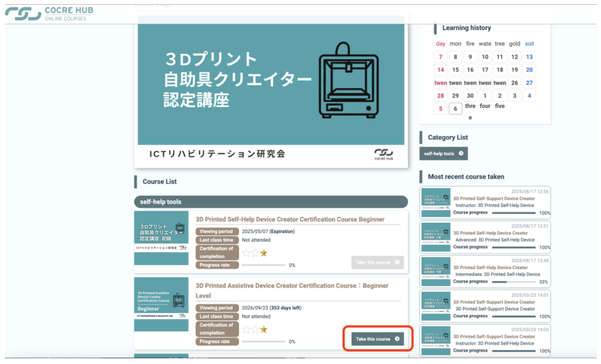Click gold star on 353 days left course

[264, 329]
